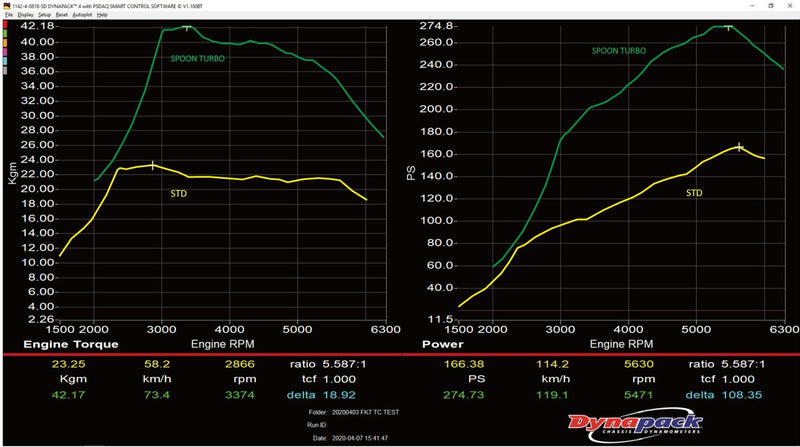Viewport: 800px width, 447px height.
Task: Select the gray run color swatch
Action: [x=3, y=71]
